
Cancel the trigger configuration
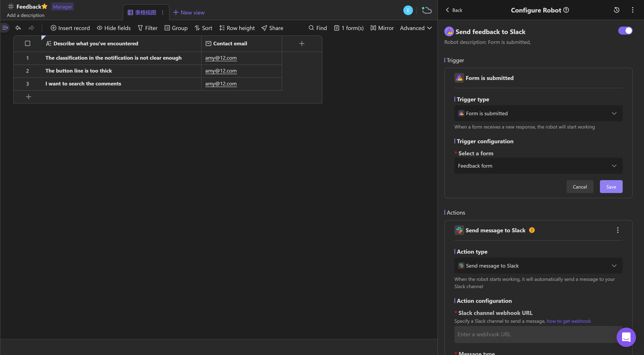click(580, 187)
